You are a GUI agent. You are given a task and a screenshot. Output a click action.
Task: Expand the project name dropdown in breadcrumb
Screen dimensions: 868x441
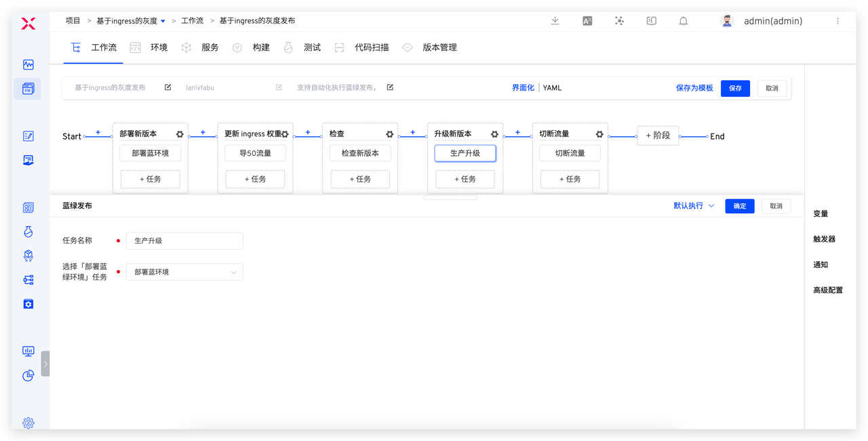pyautogui.click(x=163, y=22)
